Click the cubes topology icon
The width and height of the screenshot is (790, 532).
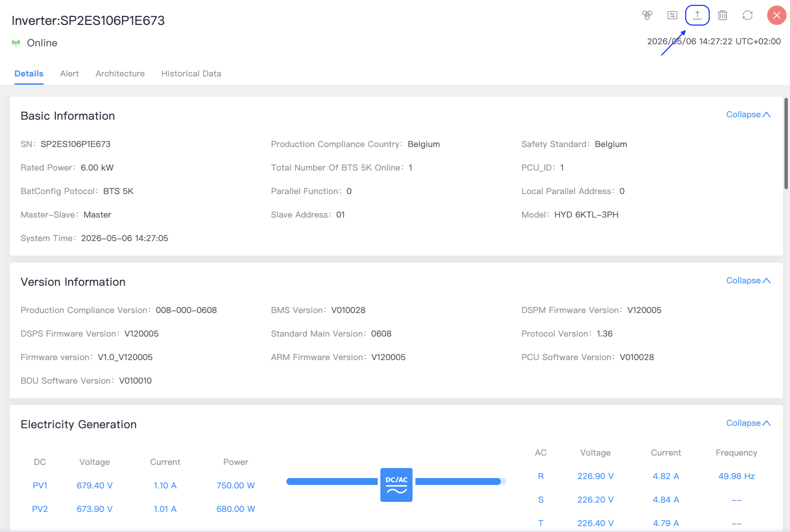click(647, 15)
